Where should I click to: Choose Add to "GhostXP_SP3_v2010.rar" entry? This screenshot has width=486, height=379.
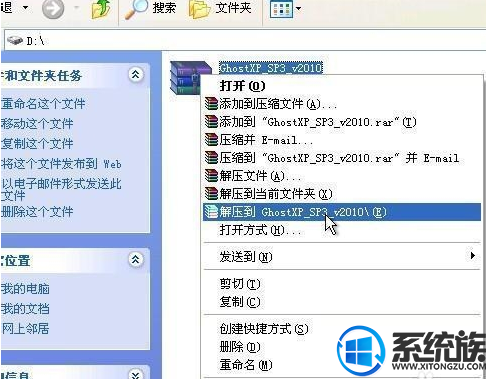point(342,122)
